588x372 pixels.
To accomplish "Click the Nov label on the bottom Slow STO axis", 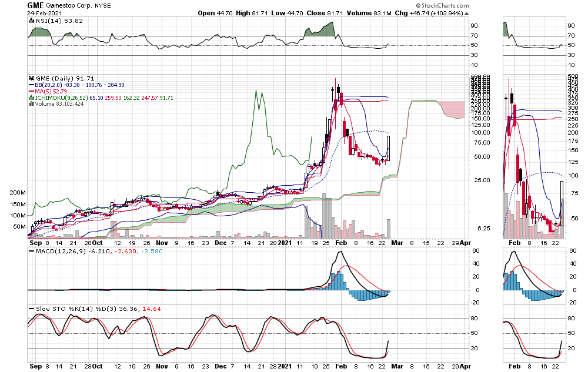I will pos(162,366).
